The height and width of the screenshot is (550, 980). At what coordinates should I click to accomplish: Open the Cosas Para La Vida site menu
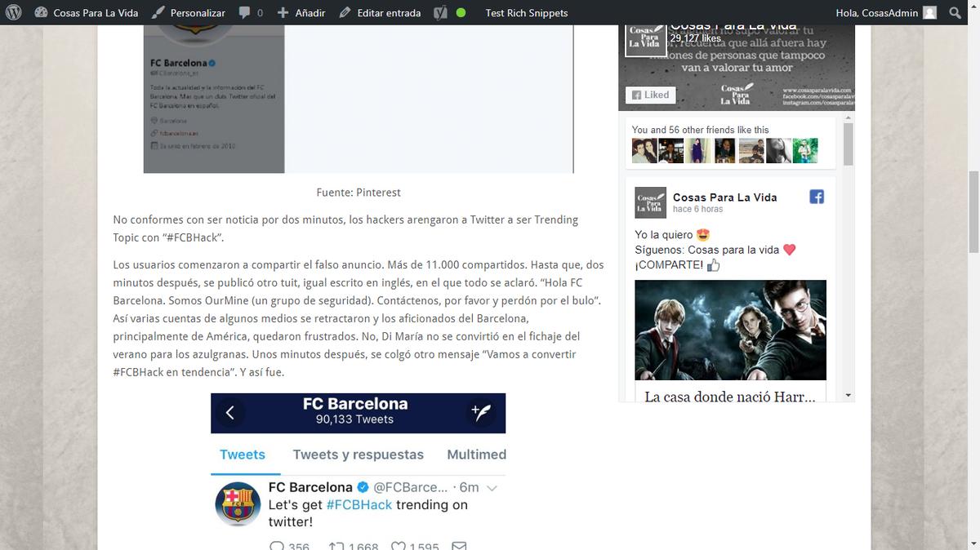coord(87,12)
